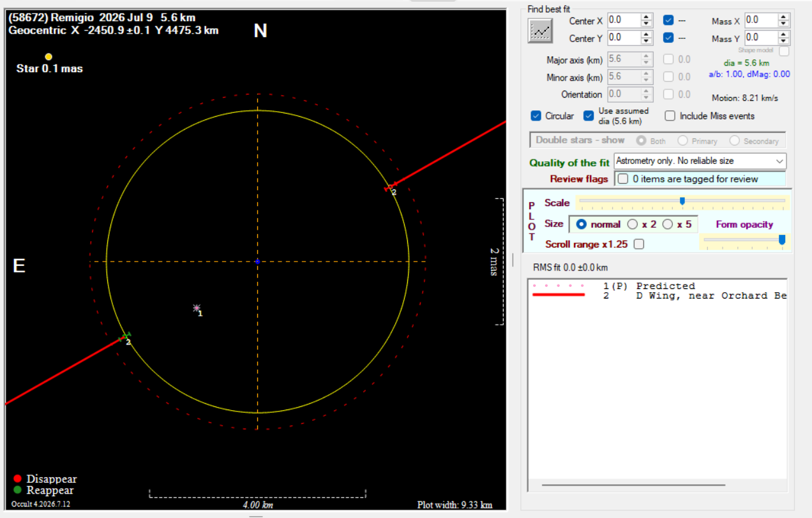Click the Find best fit graph button
The width and height of the screenshot is (812, 518).
(x=540, y=31)
